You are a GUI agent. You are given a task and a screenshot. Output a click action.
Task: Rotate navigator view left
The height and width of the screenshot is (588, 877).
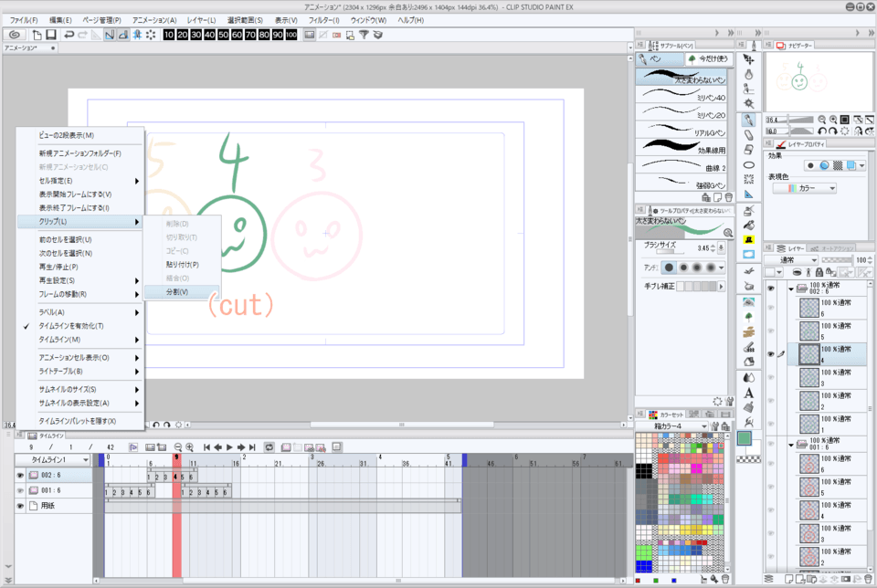821,131
